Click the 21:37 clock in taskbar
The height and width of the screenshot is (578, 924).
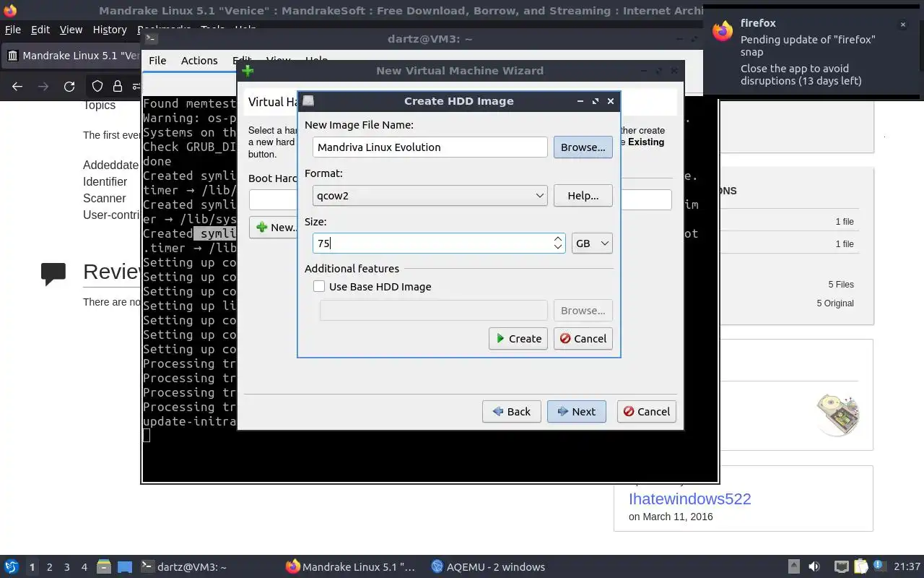(907, 567)
